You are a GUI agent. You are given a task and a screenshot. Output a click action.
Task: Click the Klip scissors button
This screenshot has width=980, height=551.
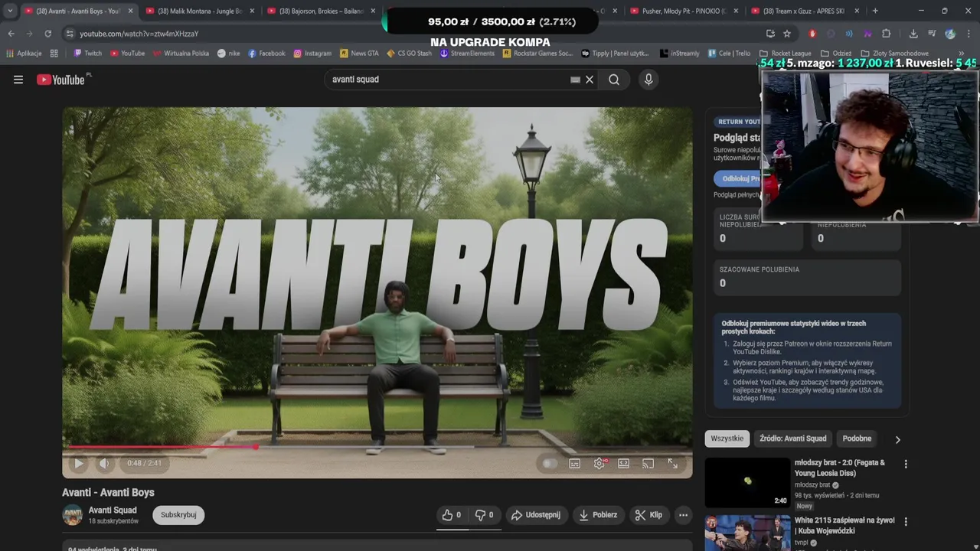coord(648,515)
